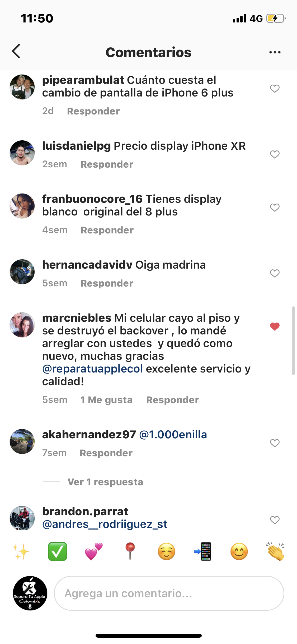
Task: Open the three-dots options menu
Action: pyautogui.click(x=275, y=52)
